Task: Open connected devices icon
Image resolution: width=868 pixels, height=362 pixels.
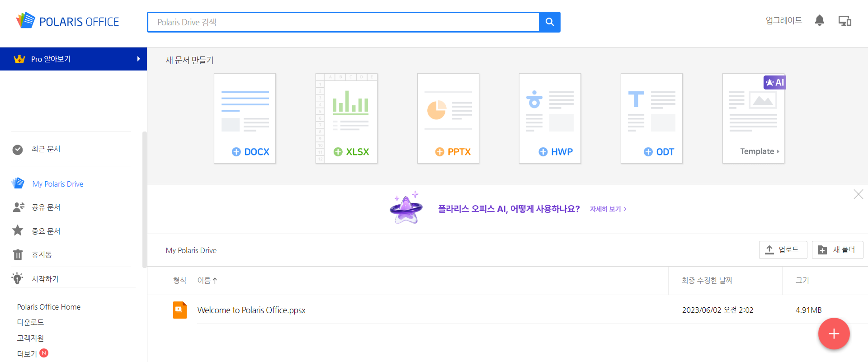Action: coord(844,21)
